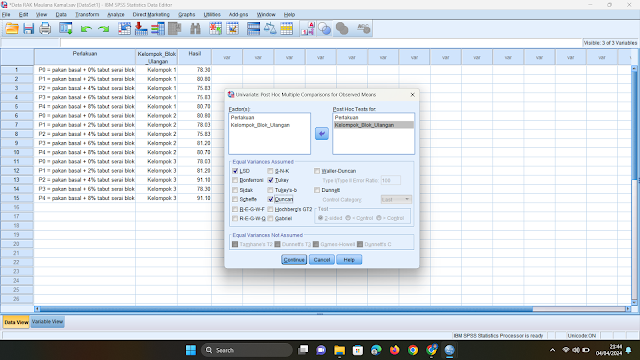Open Direct Marketing menu
The image size is (640, 360).
click(151, 14)
